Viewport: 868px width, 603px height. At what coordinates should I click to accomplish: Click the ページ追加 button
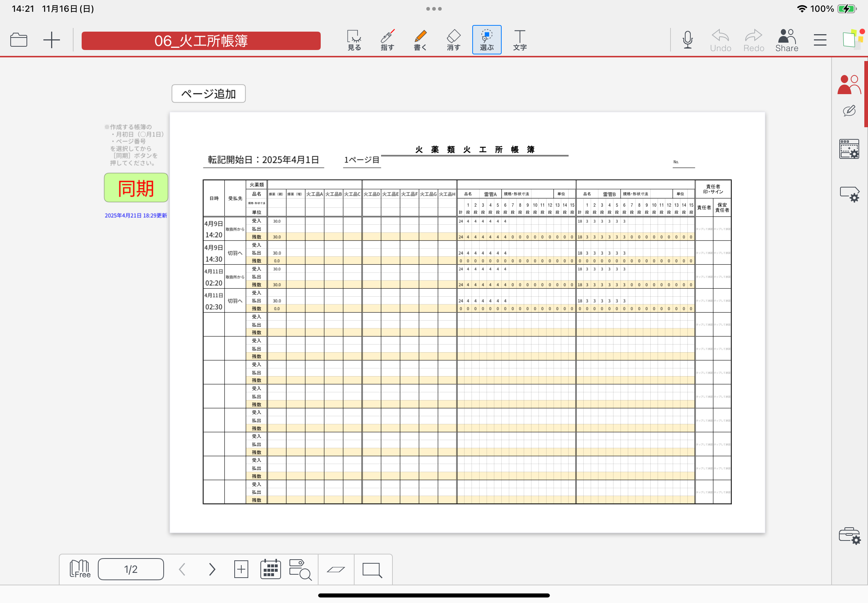[208, 93]
